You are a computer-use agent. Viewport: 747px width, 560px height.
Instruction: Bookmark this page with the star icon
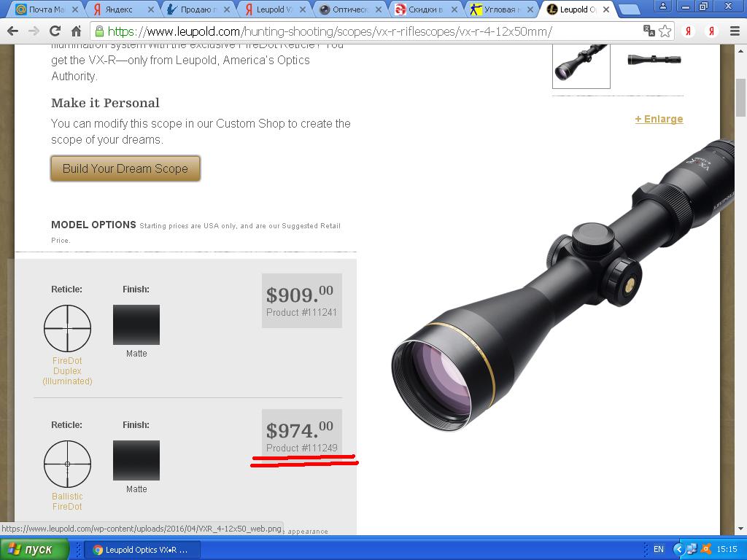(x=665, y=31)
